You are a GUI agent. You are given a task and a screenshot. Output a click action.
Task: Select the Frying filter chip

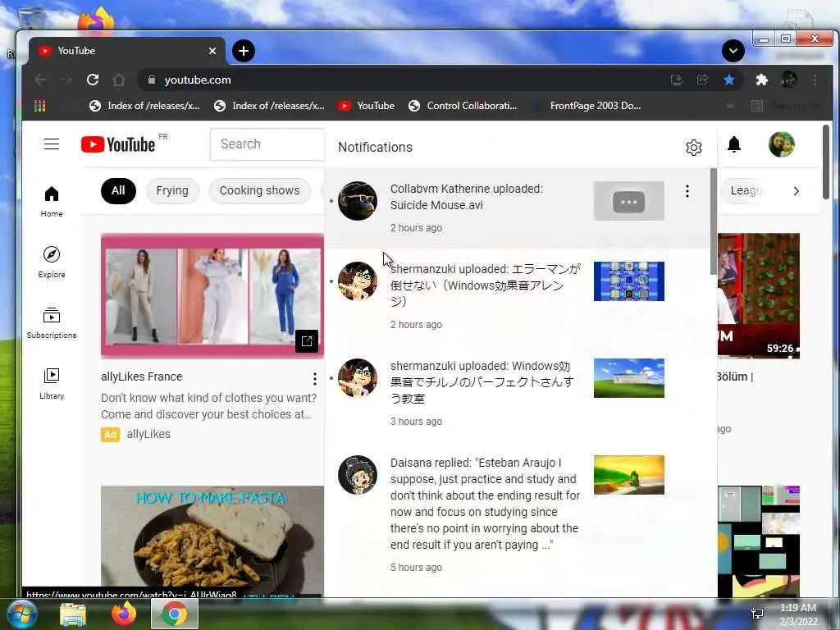tap(172, 190)
